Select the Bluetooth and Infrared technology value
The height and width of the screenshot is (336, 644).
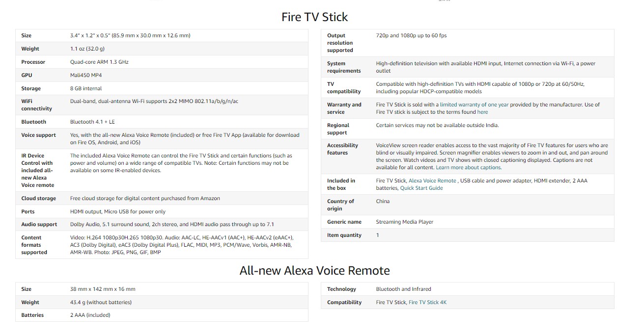point(403,289)
